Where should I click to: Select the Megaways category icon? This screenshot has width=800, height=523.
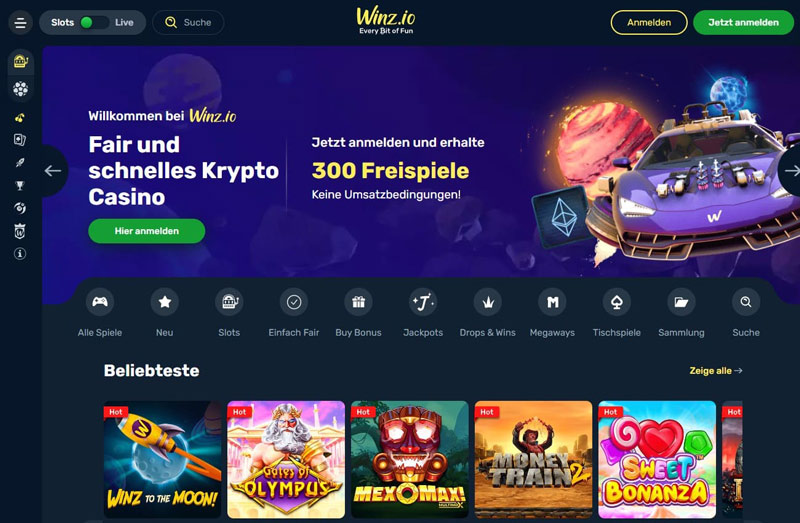click(552, 302)
